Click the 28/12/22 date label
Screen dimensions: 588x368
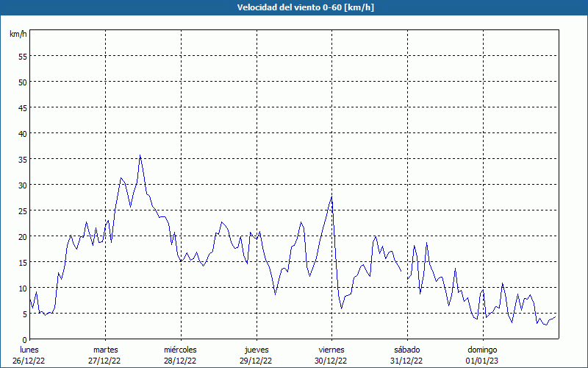coord(180,361)
